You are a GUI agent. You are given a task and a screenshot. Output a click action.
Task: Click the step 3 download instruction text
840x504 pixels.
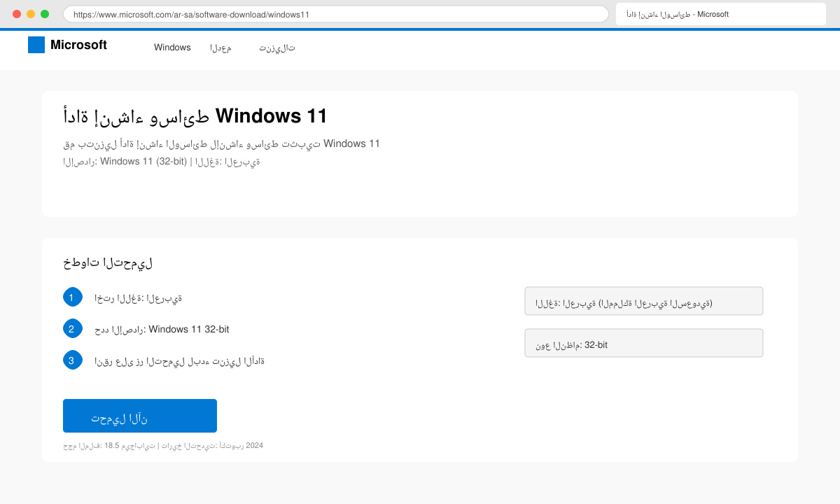pos(179,361)
